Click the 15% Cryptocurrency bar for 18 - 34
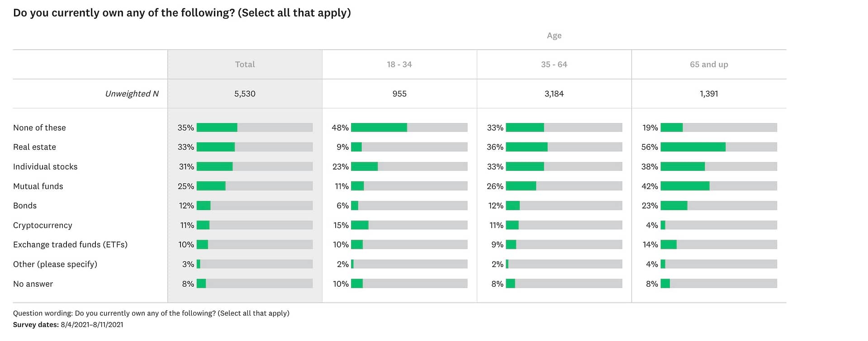The width and height of the screenshot is (868, 341). pos(360,225)
